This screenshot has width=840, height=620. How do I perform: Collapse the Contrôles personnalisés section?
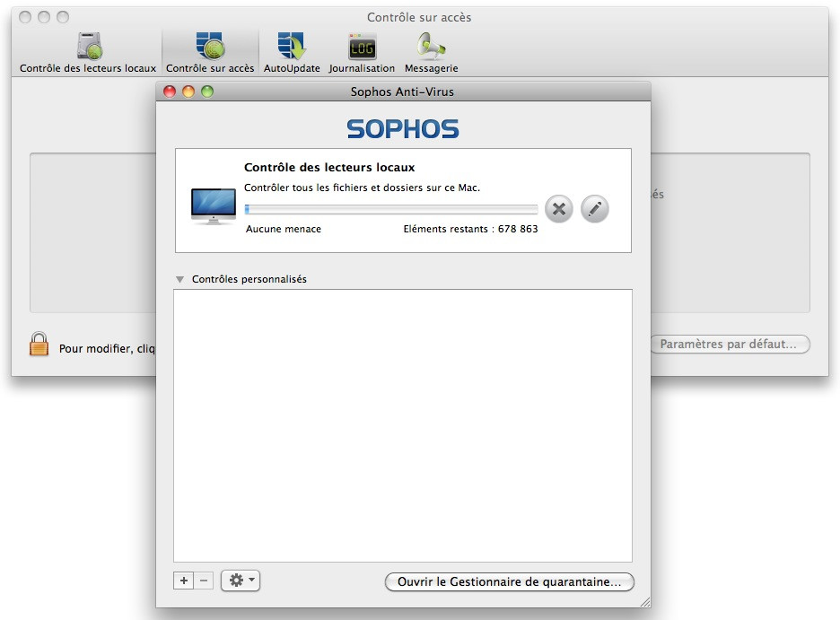tap(180, 279)
